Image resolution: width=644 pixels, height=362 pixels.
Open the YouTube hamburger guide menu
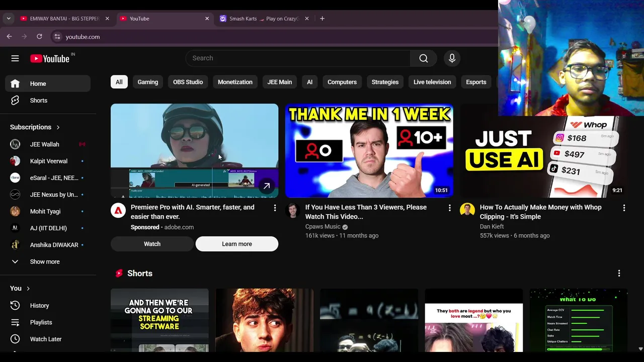[15, 58]
